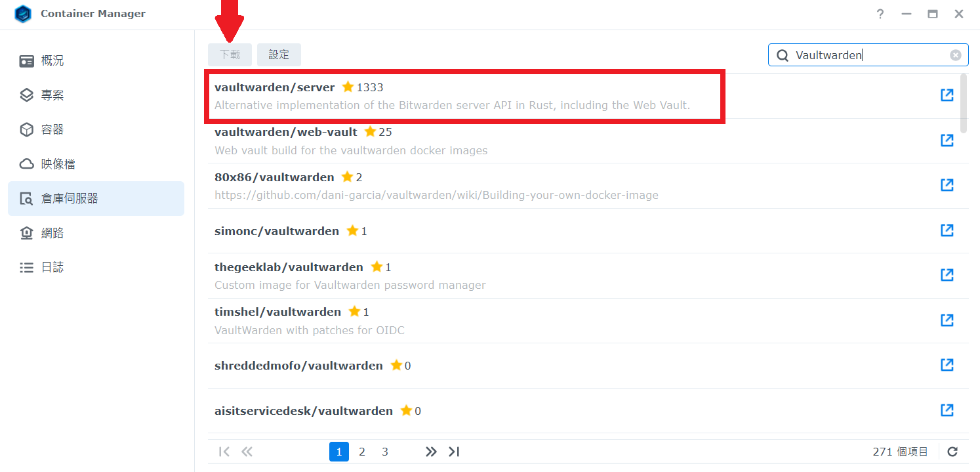The image size is (980, 472).
Task: Open external link for aisitservicedesk/vaultwarden
Action: tap(947, 410)
